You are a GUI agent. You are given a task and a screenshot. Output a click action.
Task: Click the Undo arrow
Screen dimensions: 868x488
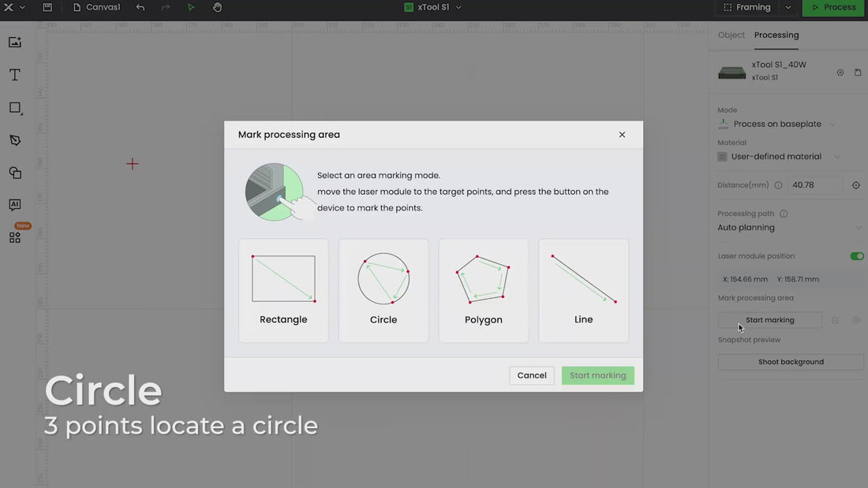140,7
